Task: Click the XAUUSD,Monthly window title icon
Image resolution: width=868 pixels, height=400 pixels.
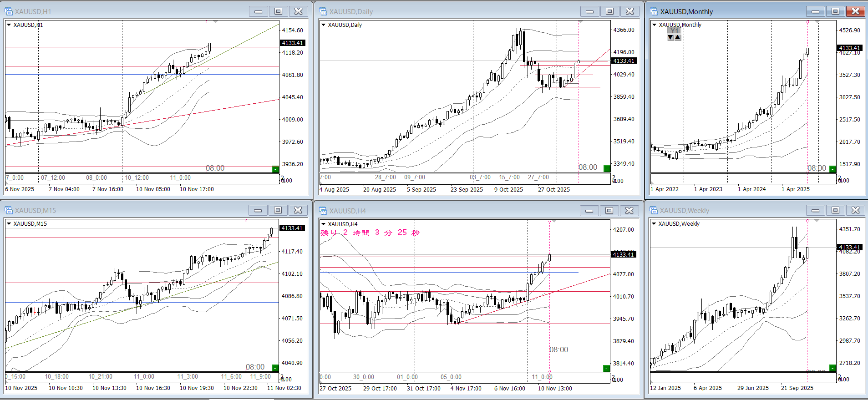Action: click(x=654, y=11)
